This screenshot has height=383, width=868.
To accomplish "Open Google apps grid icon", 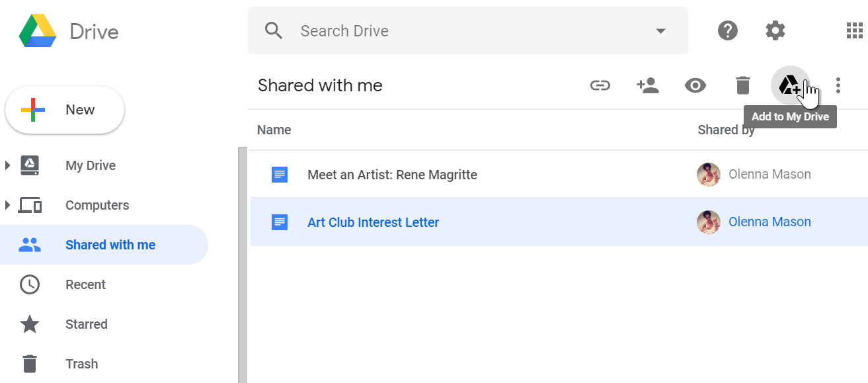I will 853,30.
